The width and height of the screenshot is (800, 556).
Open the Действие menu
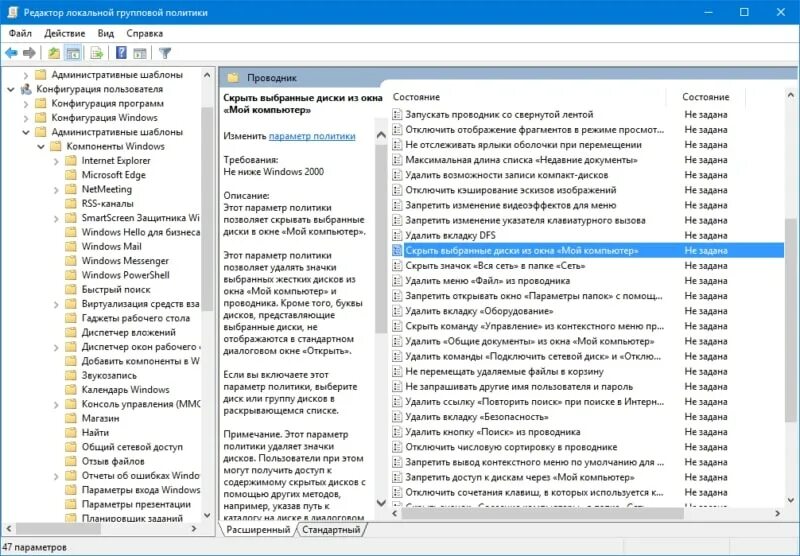tap(65, 33)
